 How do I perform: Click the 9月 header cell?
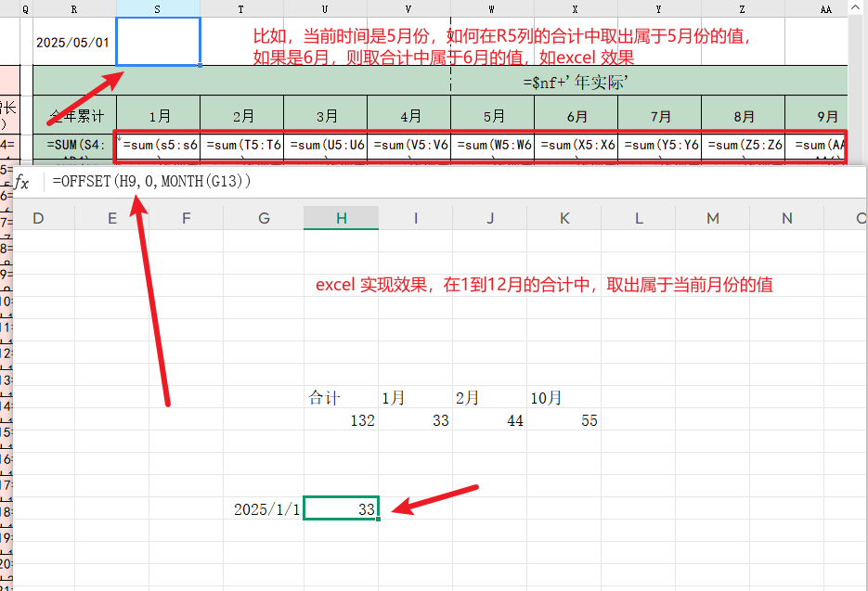pos(817,115)
